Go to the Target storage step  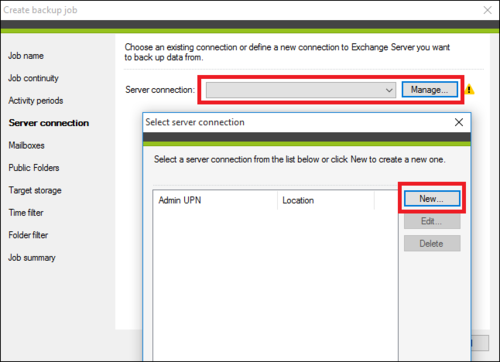click(35, 190)
